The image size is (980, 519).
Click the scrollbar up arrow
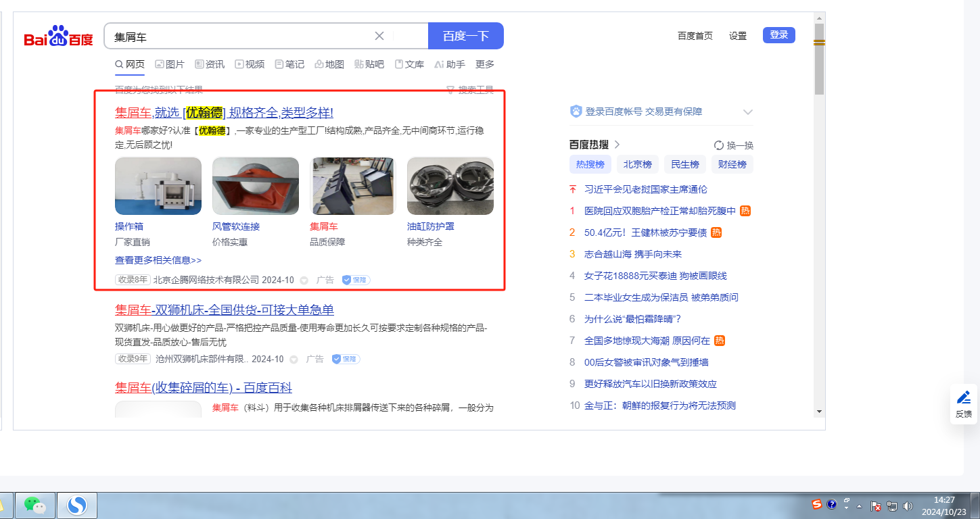[x=819, y=18]
